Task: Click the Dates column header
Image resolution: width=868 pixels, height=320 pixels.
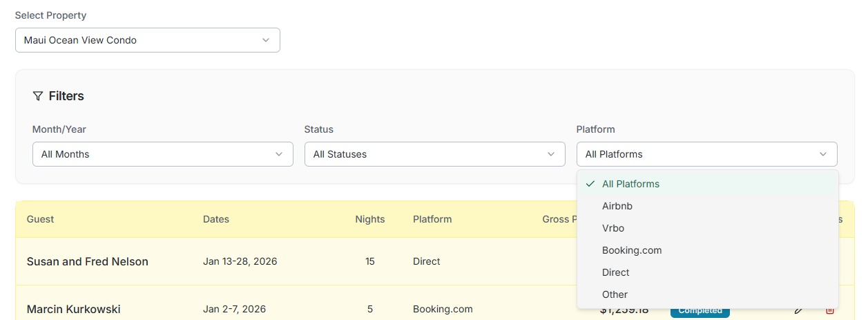Action: pyautogui.click(x=216, y=219)
